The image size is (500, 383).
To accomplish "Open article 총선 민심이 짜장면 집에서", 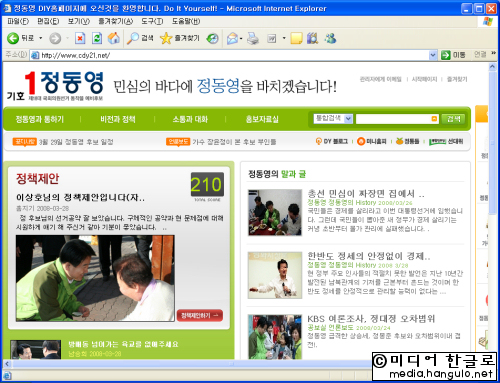I will pyautogui.click(x=366, y=194).
